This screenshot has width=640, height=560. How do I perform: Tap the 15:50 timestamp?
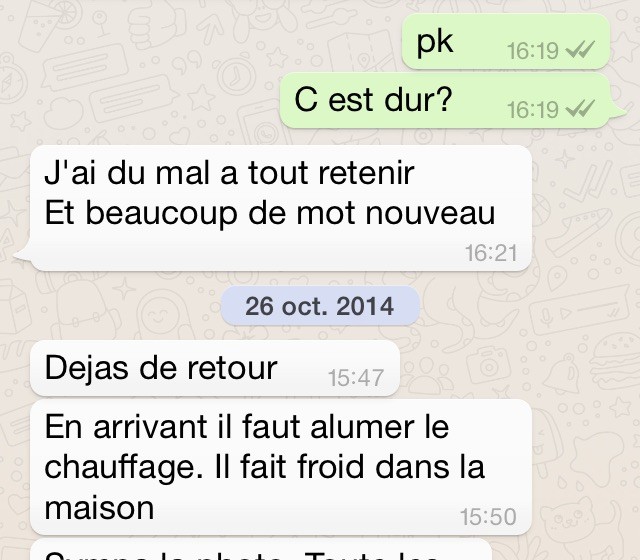(489, 517)
